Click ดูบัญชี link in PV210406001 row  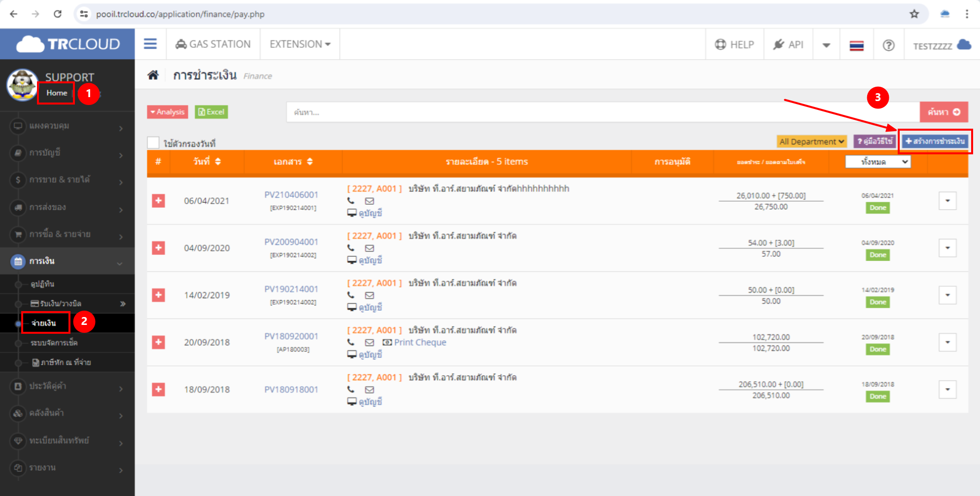(365, 213)
